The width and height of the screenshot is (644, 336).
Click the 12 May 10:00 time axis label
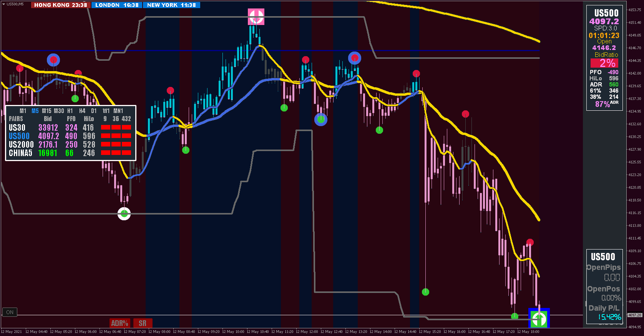pos(233,331)
